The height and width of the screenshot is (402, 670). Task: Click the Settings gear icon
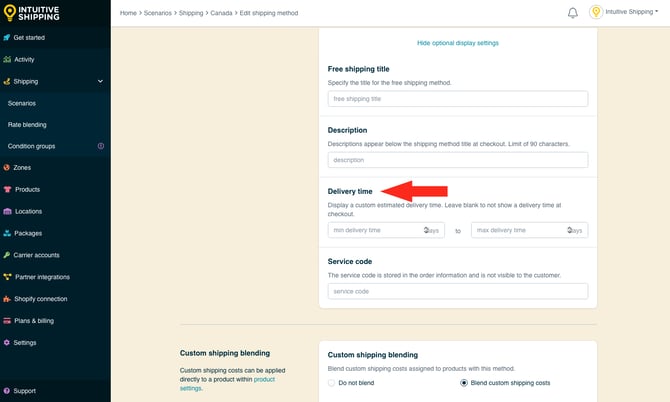6,343
